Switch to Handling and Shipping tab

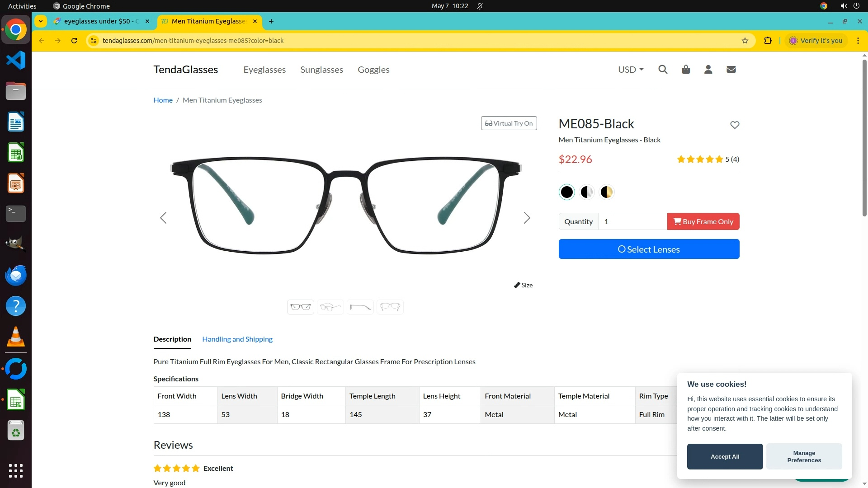coord(237,339)
